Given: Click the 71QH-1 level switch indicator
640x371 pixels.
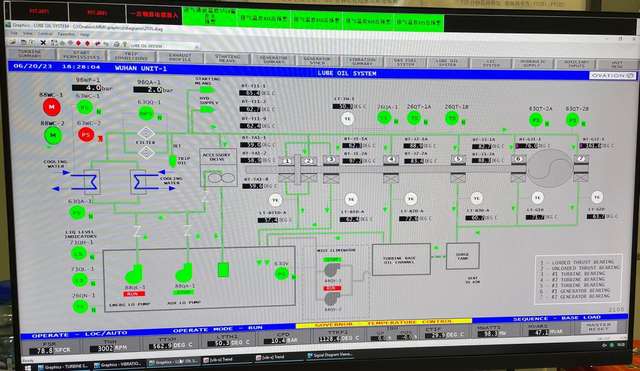Looking at the screenshot, I should 79,254.
